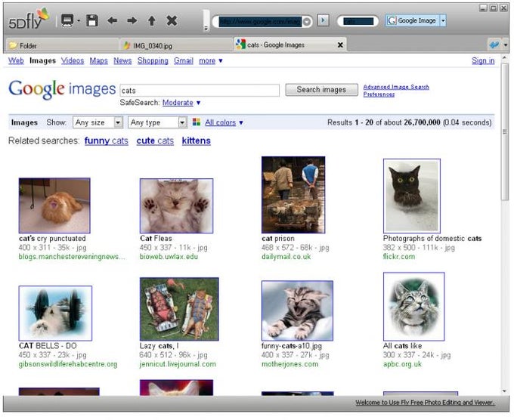Click the bioweb.uwlax.edu source text

pyautogui.click(x=169, y=257)
